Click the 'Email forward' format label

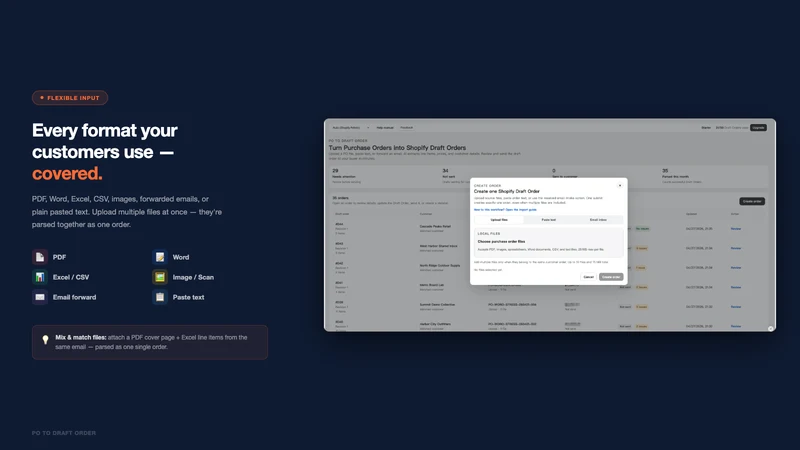click(74, 297)
